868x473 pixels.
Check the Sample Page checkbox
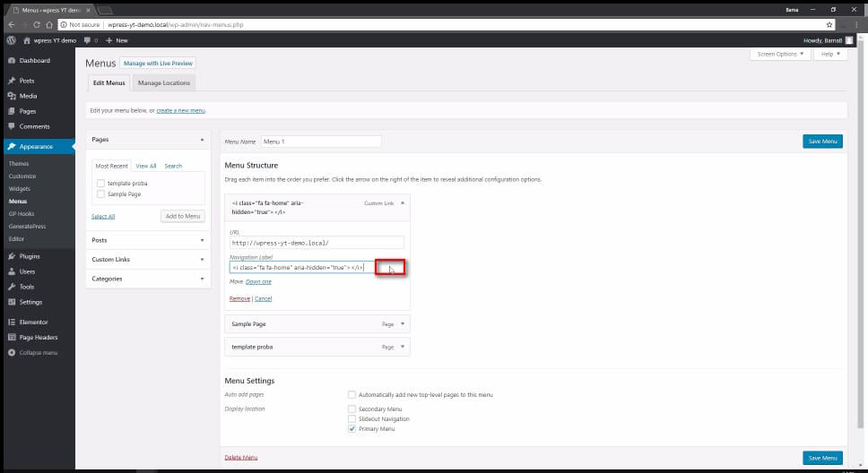(100, 194)
